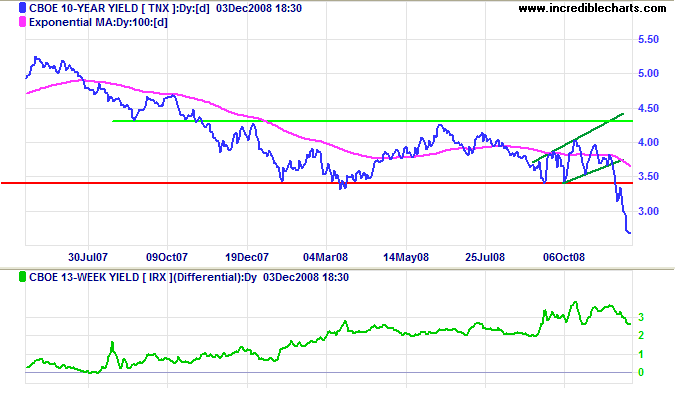Click the 14May08 date axis label

[406, 257]
